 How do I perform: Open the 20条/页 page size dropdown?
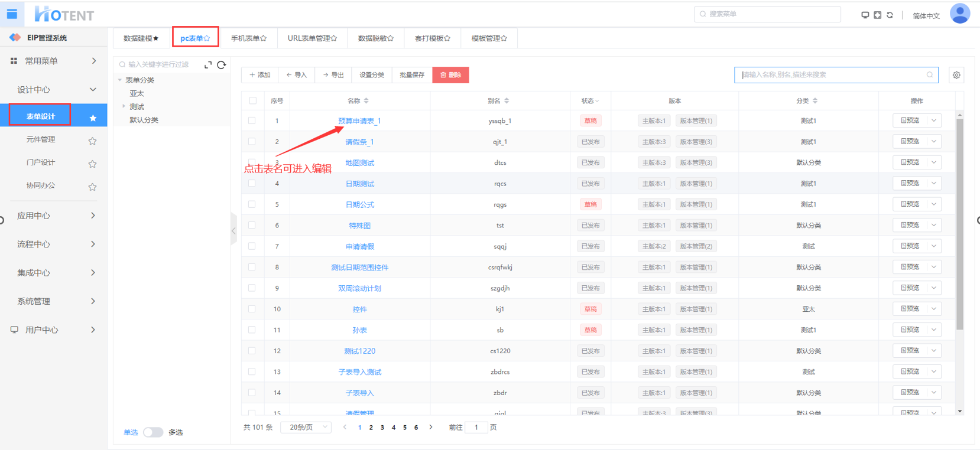click(306, 427)
